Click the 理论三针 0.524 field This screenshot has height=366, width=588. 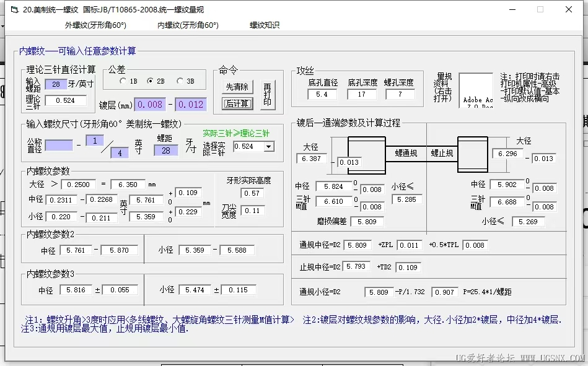66,100
